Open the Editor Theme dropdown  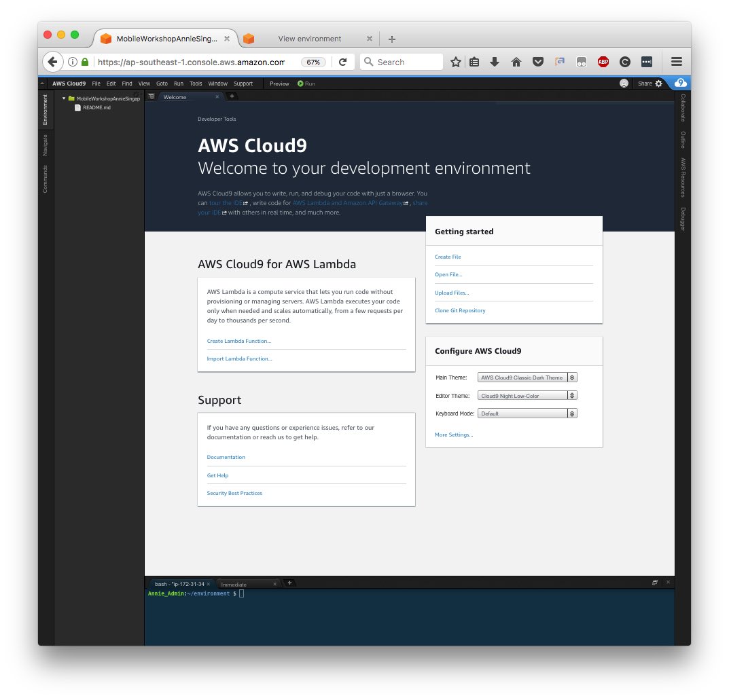tap(527, 396)
